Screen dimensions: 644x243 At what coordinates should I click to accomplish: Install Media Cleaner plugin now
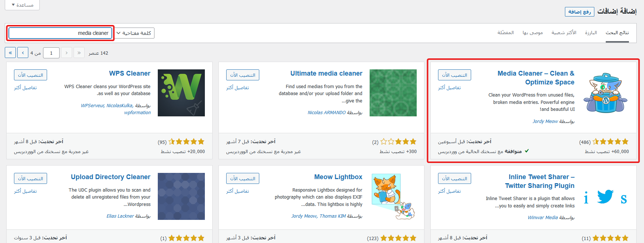click(454, 75)
